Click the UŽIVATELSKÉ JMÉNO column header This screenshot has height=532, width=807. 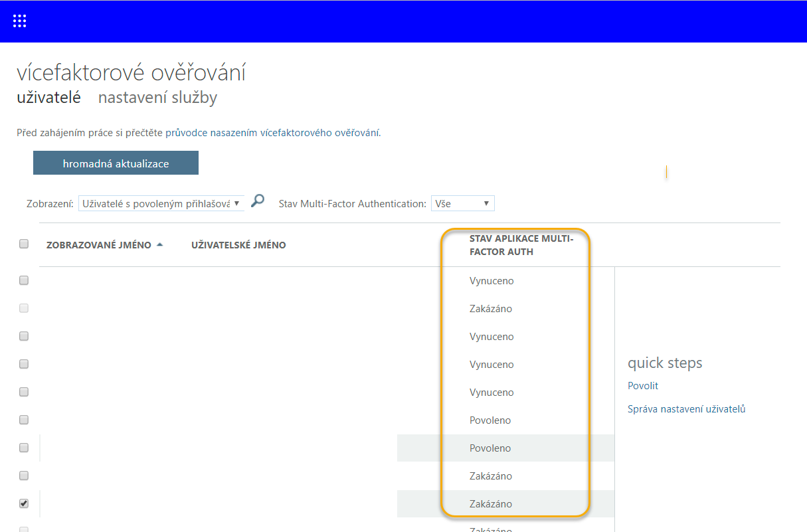[x=238, y=245]
